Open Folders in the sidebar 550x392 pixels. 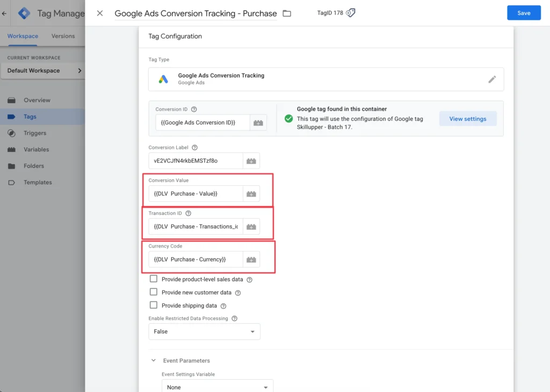(x=42, y=166)
